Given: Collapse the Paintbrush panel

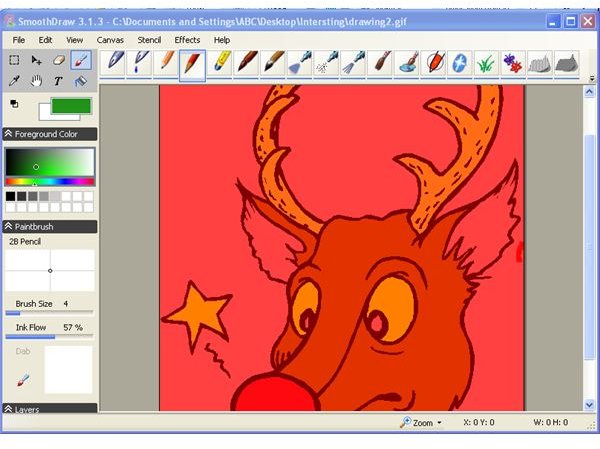Looking at the screenshot, I should [8, 227].
